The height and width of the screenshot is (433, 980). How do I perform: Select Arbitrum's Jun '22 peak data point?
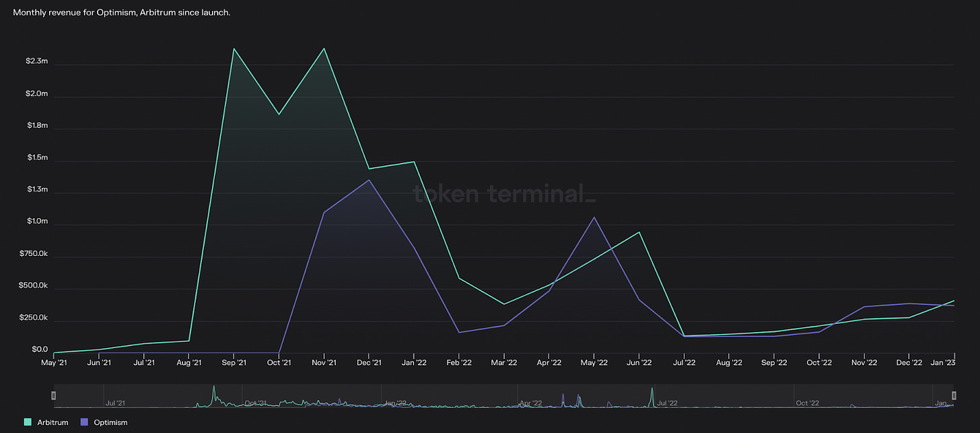pos(639,232)
